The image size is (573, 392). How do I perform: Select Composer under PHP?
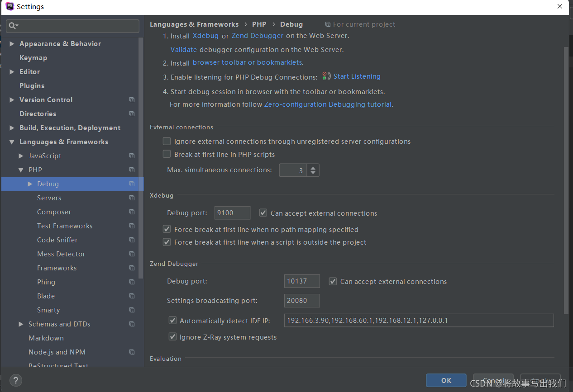(x=54, y=212)
